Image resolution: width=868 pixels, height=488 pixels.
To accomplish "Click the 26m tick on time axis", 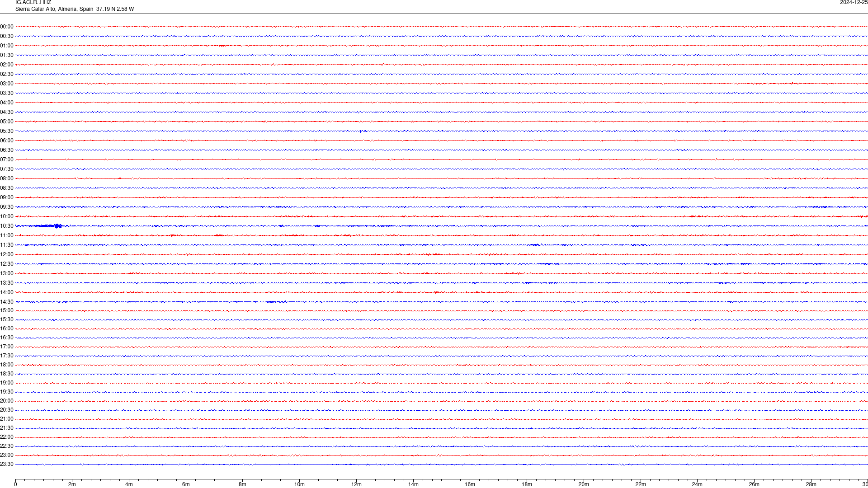I will pyautogui.click(x=754, y=484).
